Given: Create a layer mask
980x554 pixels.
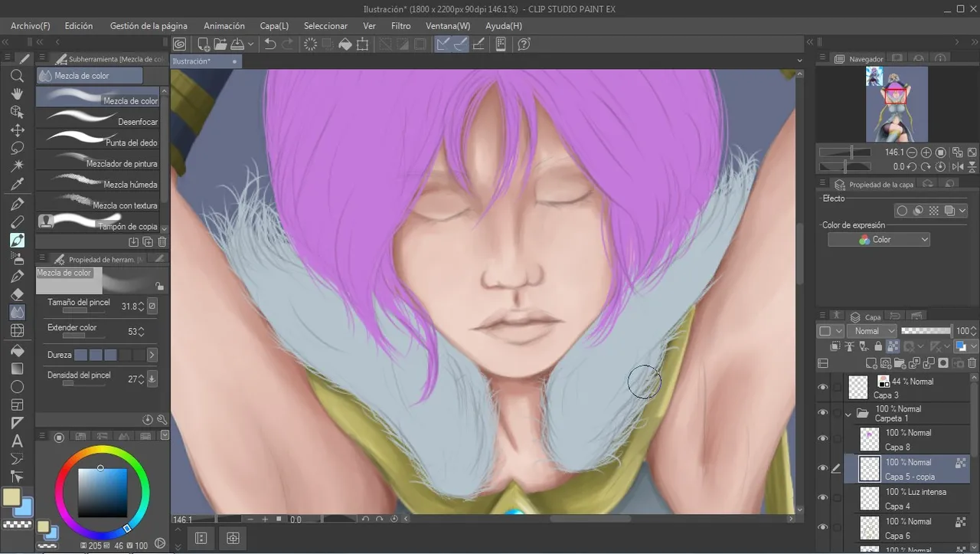Looking at the screenshot, I should (944, 363).
